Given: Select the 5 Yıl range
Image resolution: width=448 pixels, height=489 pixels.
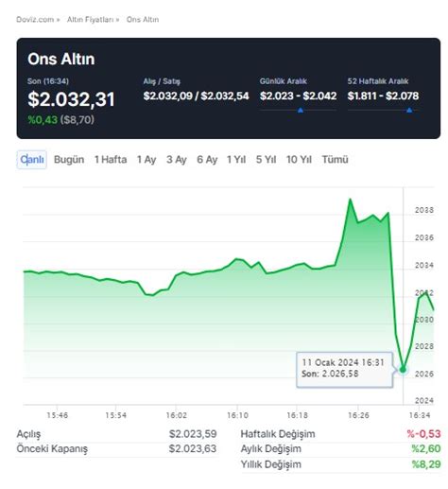Looking at the screenshot, I should [x=266, y=160].
